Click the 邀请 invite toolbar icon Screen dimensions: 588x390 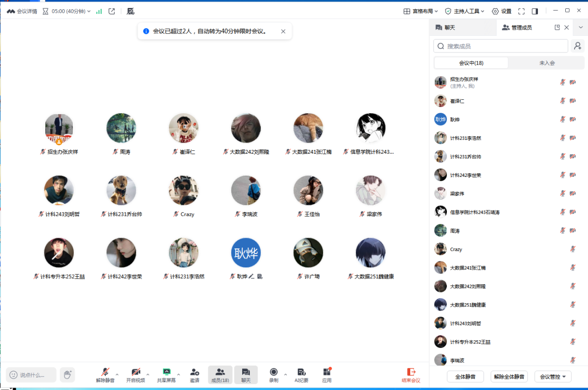194,375
